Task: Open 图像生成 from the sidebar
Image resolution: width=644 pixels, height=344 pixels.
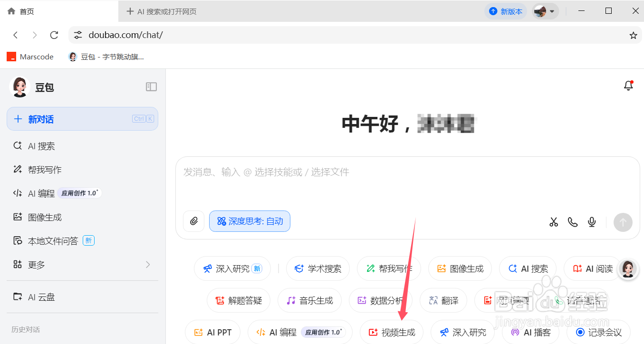Action: pos(43,217)
